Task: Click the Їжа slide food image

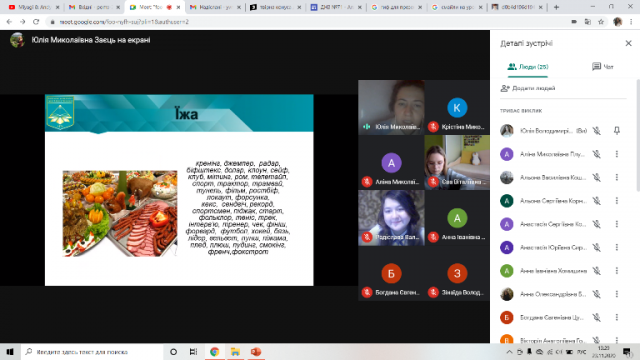Action: [120, 213]
